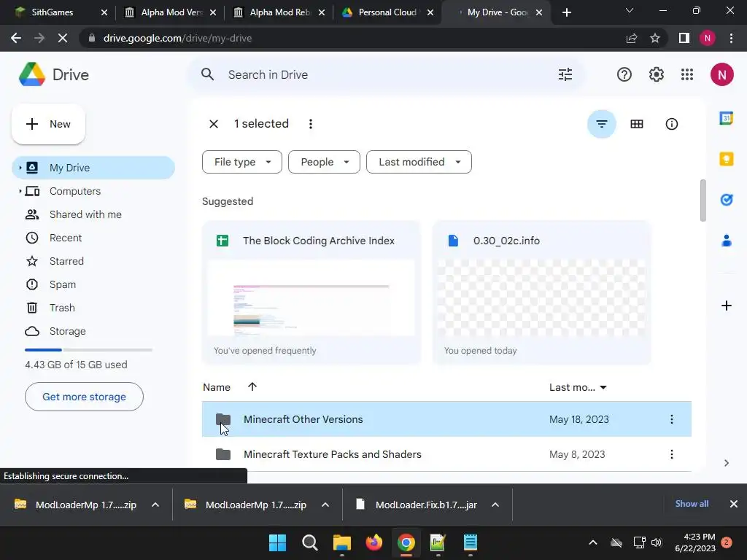The image size is (747, 560).
Task: Open Google Keep side panel icon
Action: 726,158
